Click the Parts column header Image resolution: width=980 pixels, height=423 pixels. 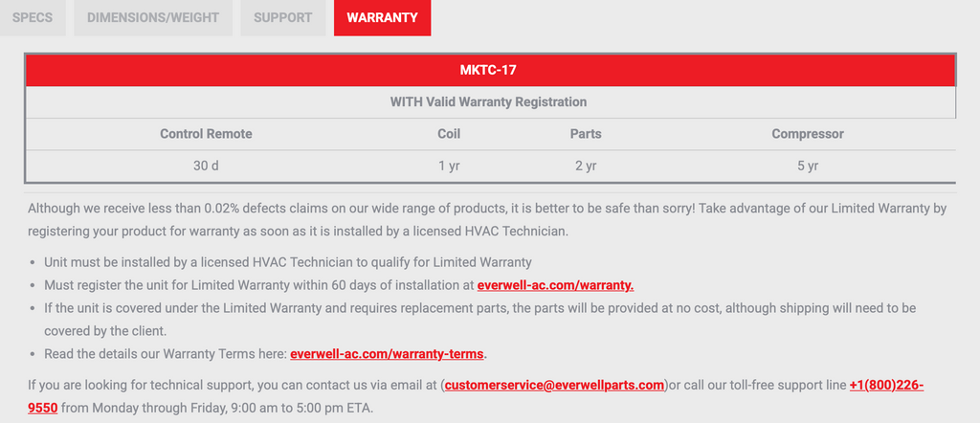[586, 134]
